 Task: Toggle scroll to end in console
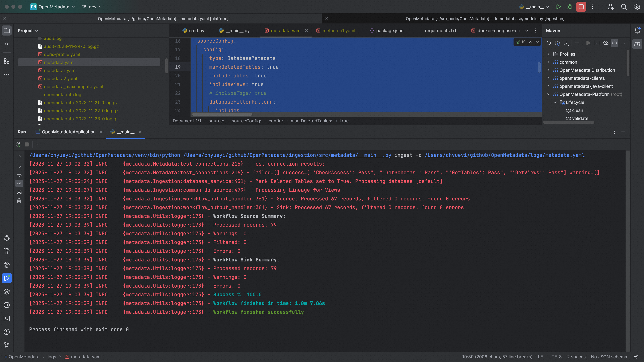coord(19,183)
